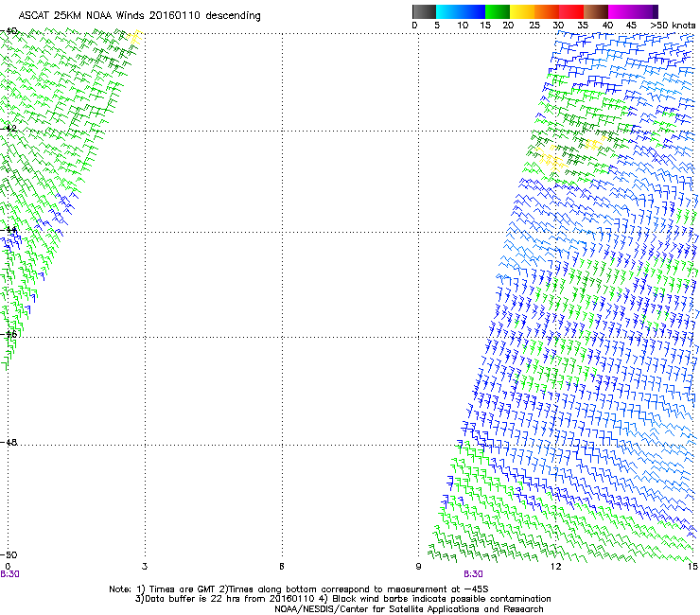The image size is (700, 615).
Task: Click the '6' longitude axis label
Action: (282, 567)
